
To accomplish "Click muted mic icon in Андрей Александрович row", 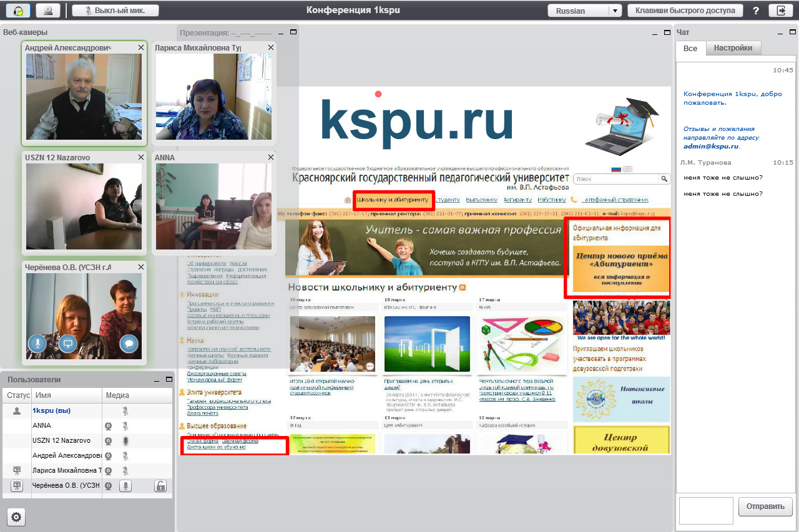I will click(x=125, y=456).
